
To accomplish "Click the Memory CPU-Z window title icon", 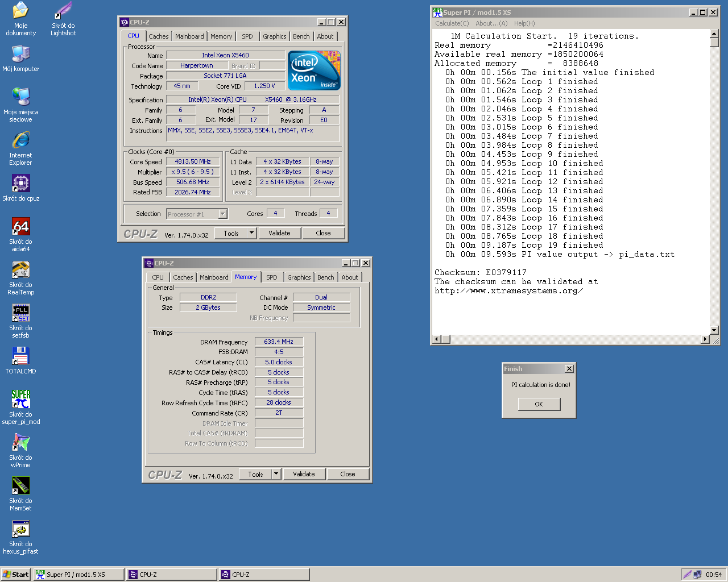I will (x=149, y=263).
